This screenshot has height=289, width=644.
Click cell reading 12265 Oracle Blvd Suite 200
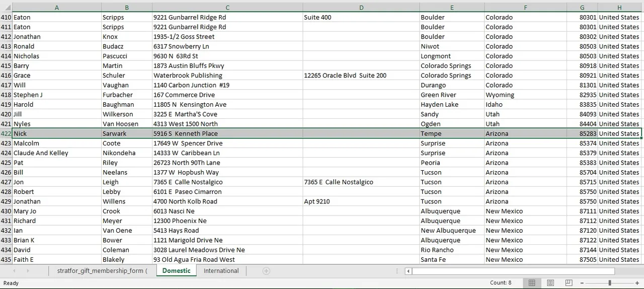point(361,76)
